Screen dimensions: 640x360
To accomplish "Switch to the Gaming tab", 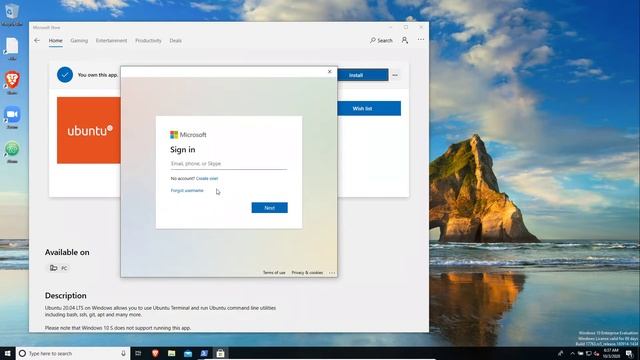I will tap(79, 40).
